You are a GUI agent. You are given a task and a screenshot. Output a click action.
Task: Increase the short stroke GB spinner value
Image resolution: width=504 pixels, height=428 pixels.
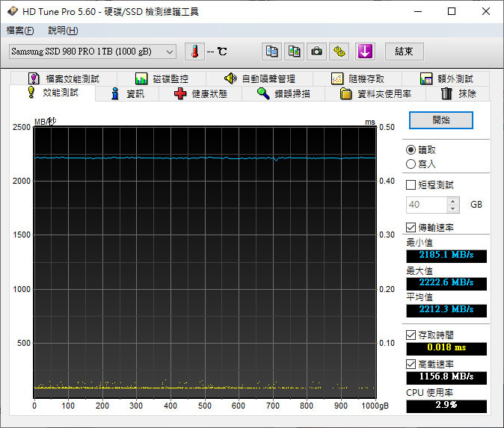coord(453,201)
